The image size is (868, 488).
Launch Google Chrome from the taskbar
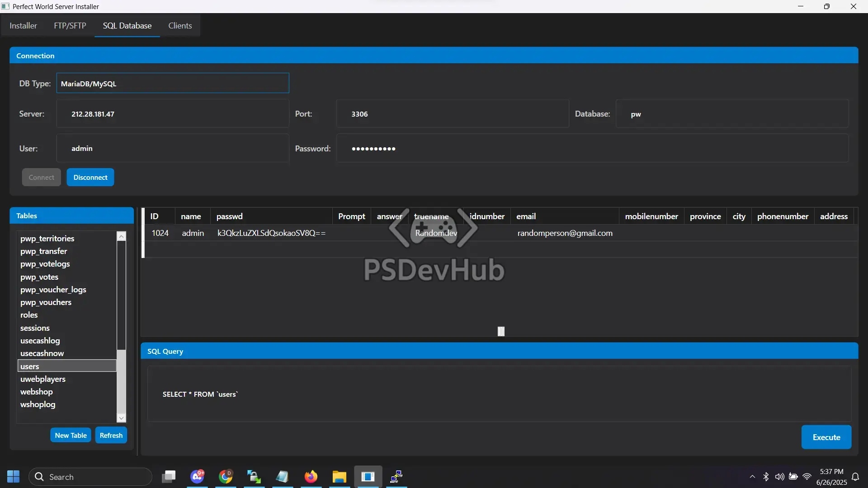coord(226,477)
